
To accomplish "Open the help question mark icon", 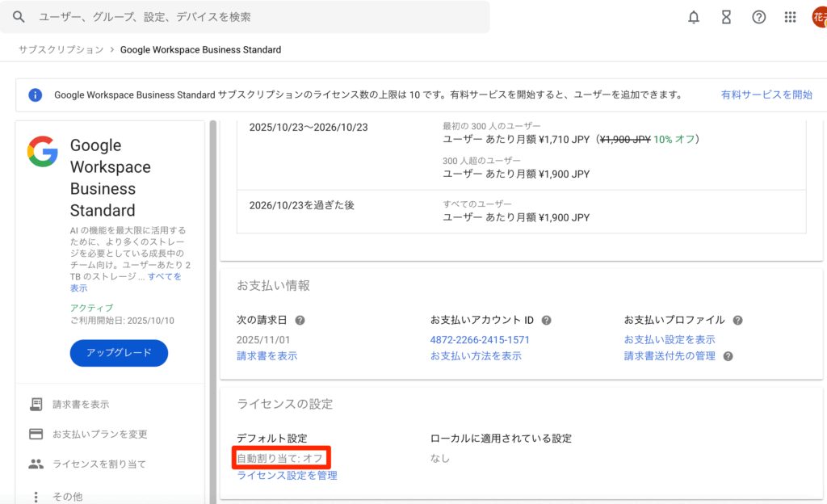I will point(758,17).
